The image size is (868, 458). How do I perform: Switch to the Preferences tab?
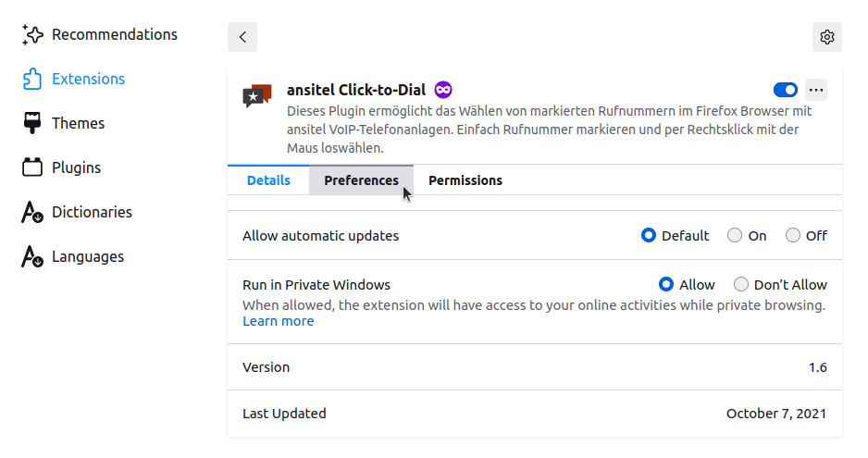361,180
